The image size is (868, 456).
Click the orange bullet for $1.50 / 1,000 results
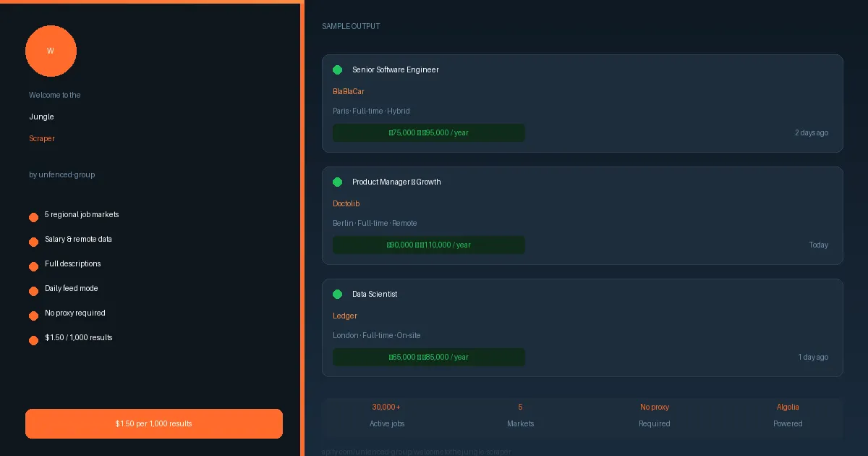33,340
